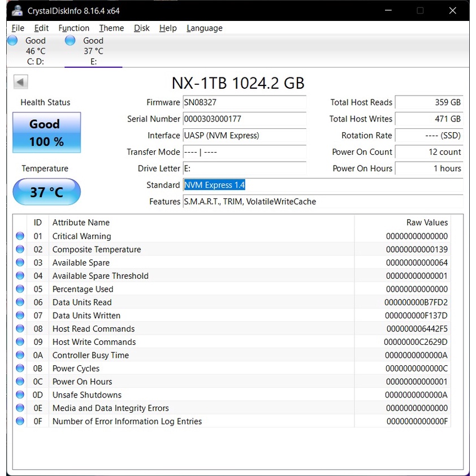Click status orb for Critical Warning attribute
This screenshot has width=476, height=476.
[x=20, y=236]
